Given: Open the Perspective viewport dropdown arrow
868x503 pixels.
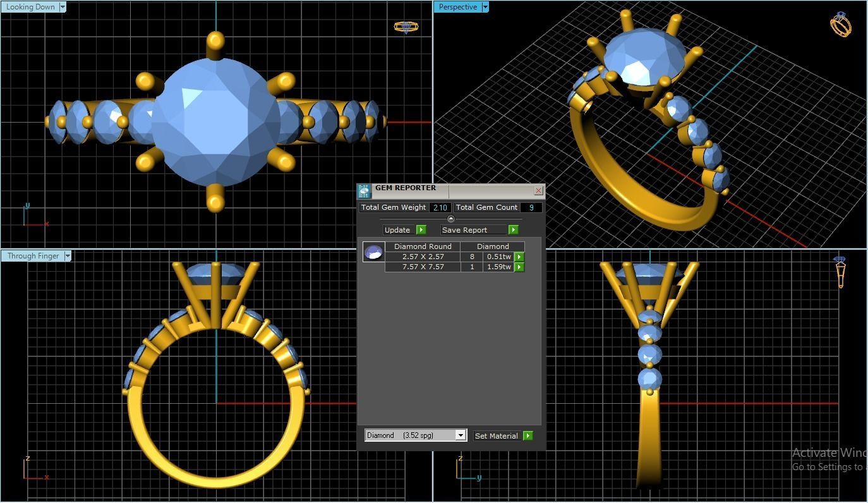Looking at the screenshot, I should coord(485,7).
